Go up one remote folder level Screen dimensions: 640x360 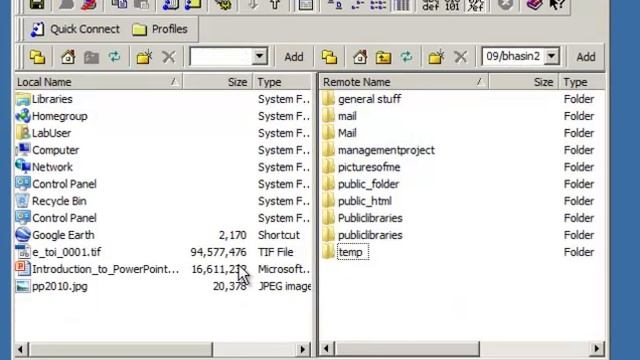coord(383,57)
